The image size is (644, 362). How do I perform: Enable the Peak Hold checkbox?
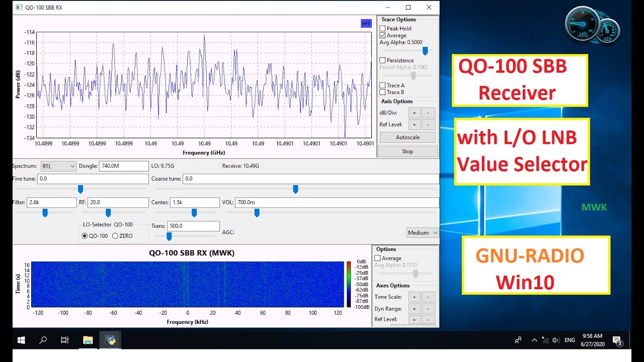[x=382, y=29]
